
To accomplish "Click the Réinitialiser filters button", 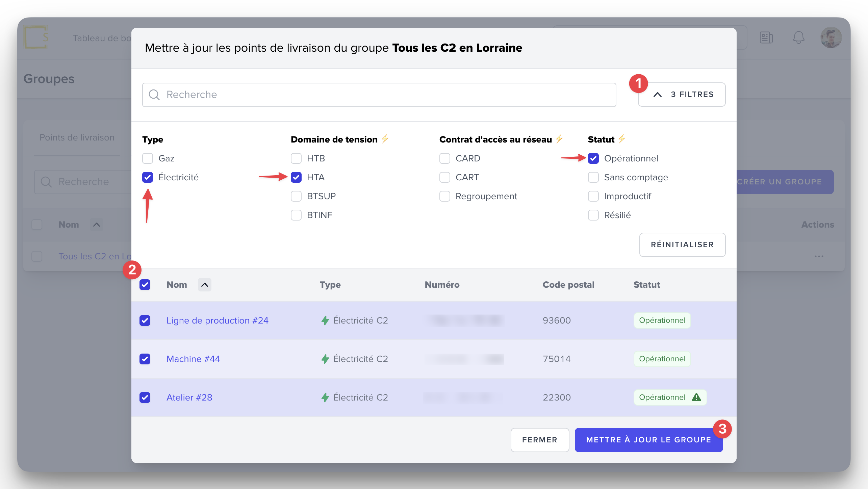I will point(682,245).
